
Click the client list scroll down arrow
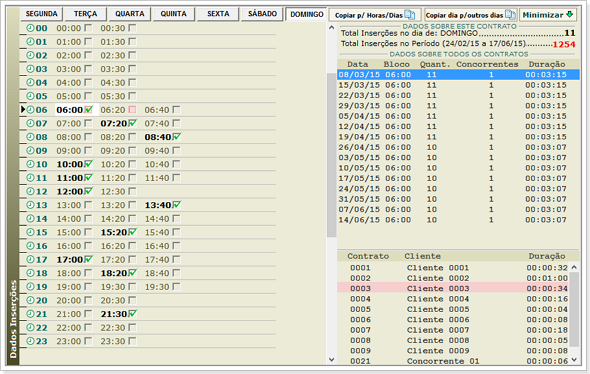574,360
